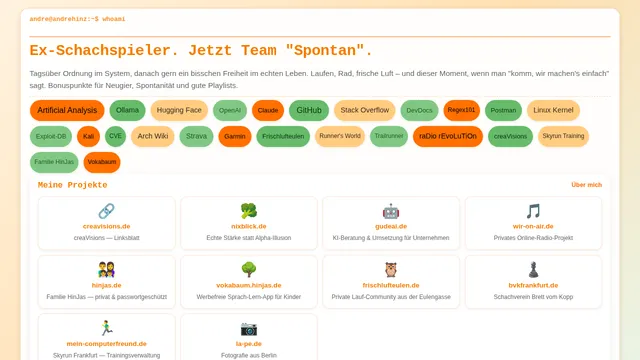The height and width of the screenshot is (360, 640).
Task: Visit the creavisions.de project link
Action: tap(107, 226)
